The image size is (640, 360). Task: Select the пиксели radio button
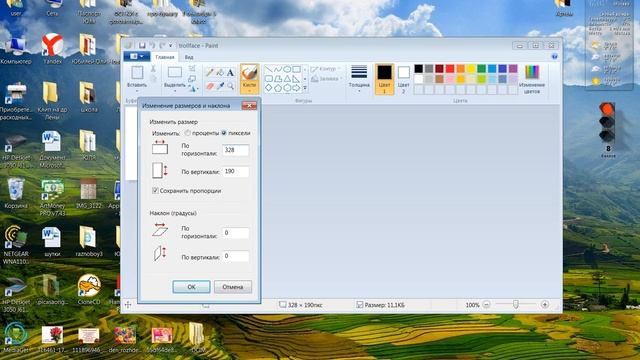[224, 133]
